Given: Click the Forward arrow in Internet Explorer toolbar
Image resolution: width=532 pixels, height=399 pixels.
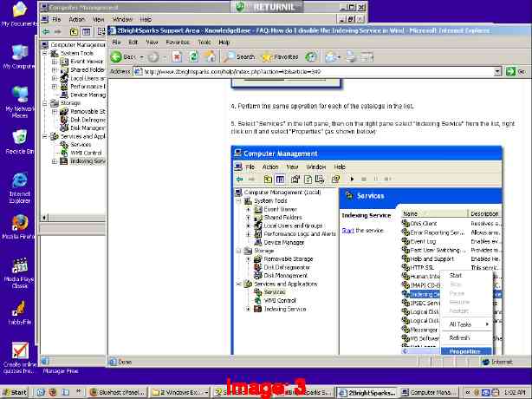Looking at the screenshot, I should click(153, 57).
